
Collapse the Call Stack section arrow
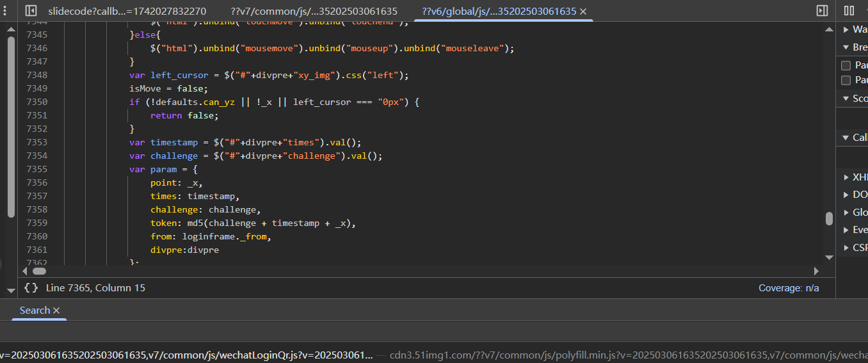[846, 138]
